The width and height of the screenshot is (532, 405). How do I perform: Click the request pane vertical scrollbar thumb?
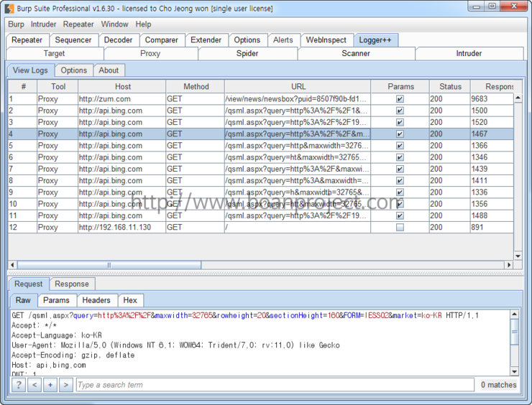pyautogui.click(x=514, y=332)
